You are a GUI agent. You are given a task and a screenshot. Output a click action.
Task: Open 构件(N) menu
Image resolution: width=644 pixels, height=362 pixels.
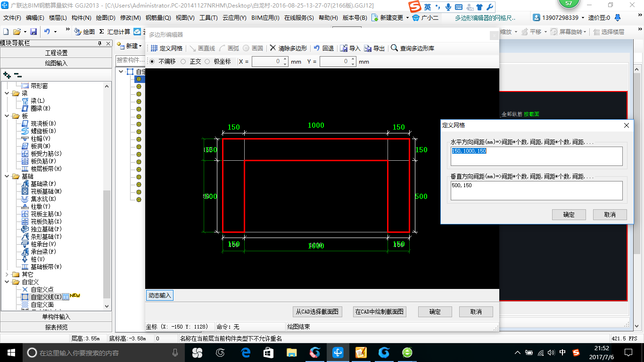click(82, 17)
